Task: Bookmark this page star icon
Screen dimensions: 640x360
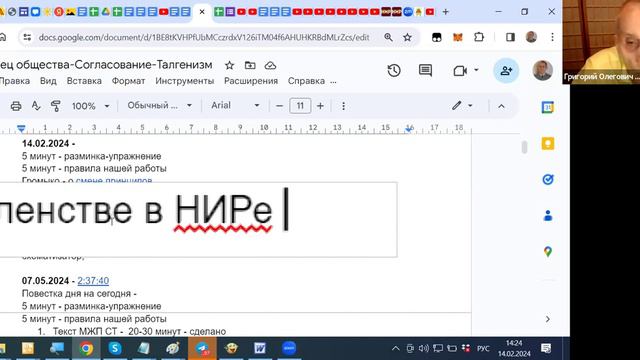Action: (x=407, y=37)
